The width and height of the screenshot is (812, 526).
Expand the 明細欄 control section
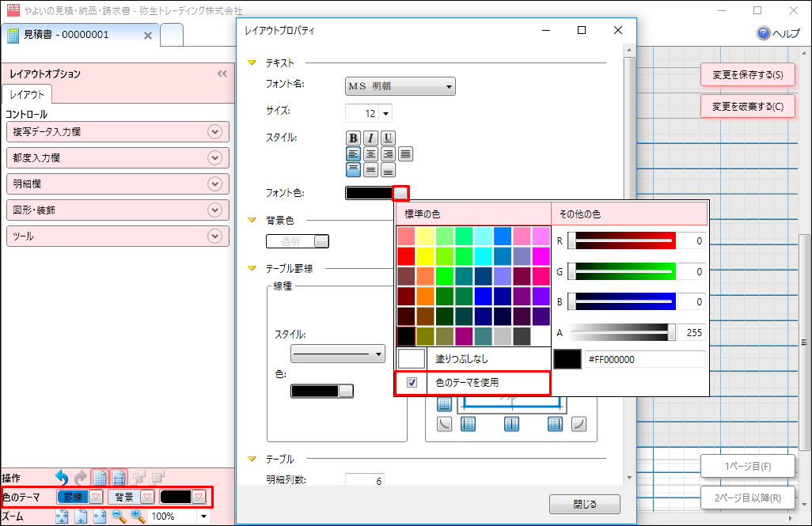214,184
